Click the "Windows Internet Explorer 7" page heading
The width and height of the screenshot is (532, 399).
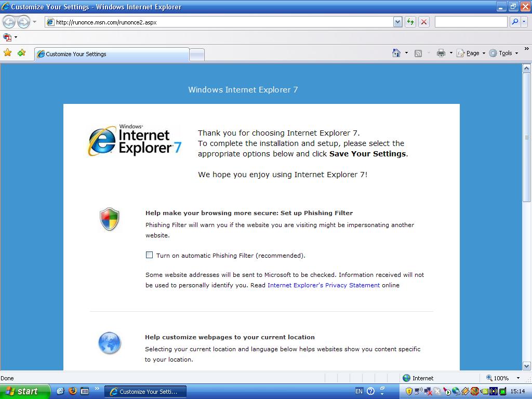tap(243, 89)
